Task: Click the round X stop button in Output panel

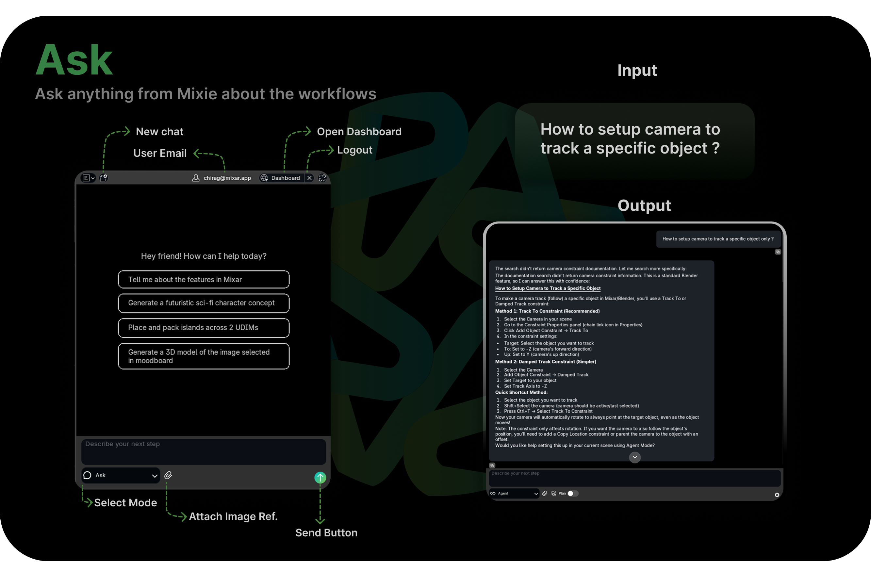Action: pos(777,495)
